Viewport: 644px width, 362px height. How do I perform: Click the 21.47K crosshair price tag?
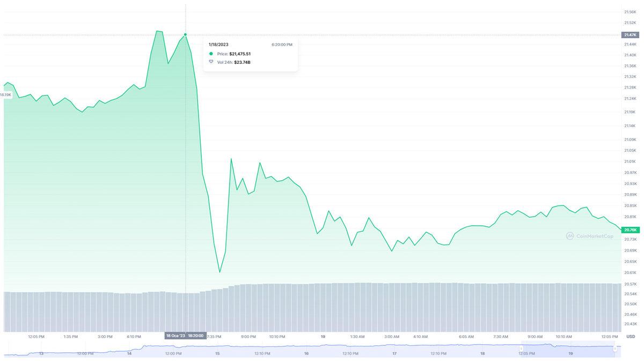pyautogui.click(x=630, y=35)
